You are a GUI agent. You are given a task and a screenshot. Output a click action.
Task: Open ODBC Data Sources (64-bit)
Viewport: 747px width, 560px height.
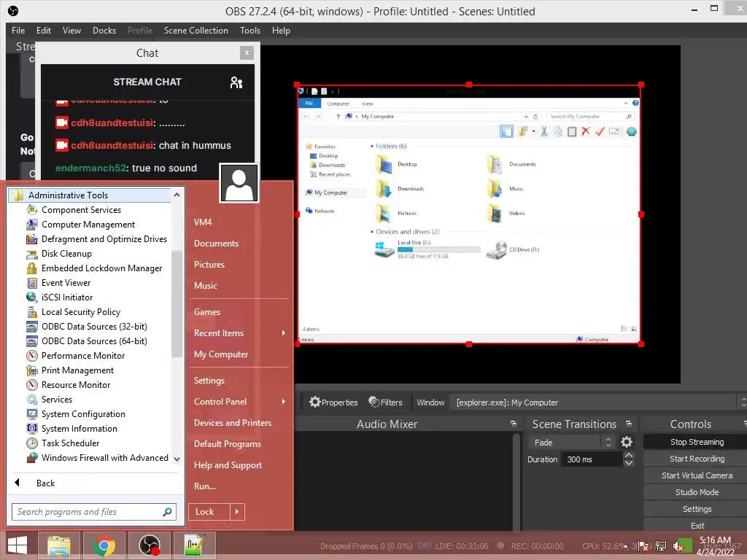(87, 341)
